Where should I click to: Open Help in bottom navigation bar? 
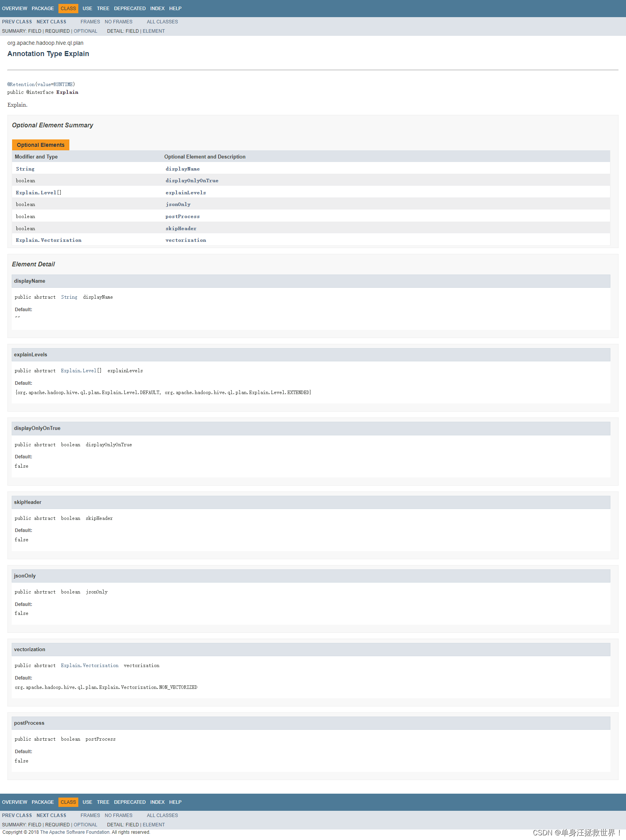[x=175, y=802]
